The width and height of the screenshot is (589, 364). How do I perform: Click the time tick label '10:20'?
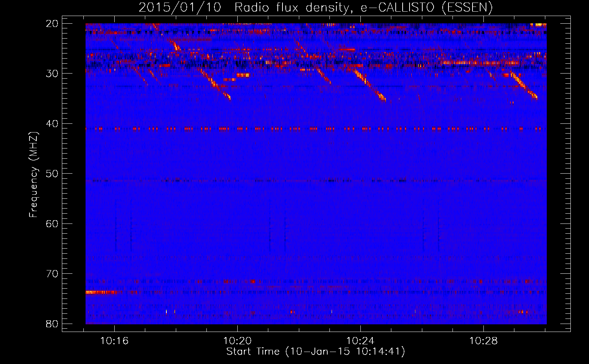[237, 341]
